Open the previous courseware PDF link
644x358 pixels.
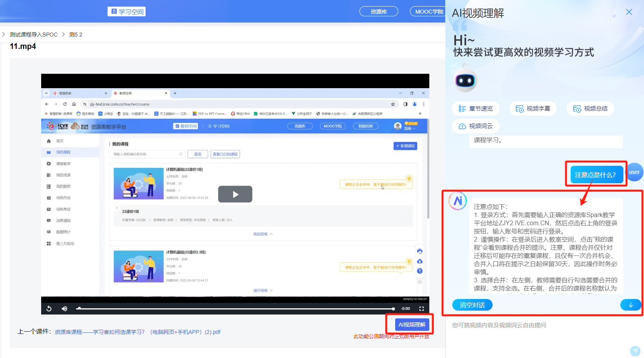tap(137, 332)
